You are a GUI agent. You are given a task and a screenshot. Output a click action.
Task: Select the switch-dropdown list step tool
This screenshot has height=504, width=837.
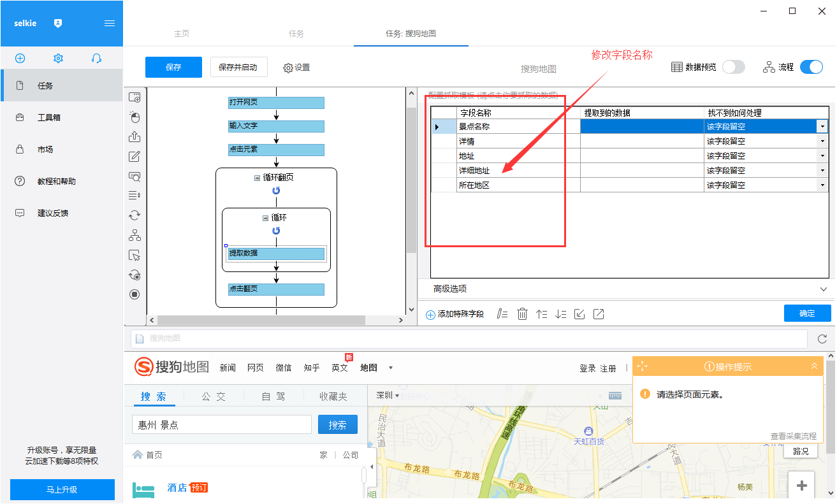(135, 196)
